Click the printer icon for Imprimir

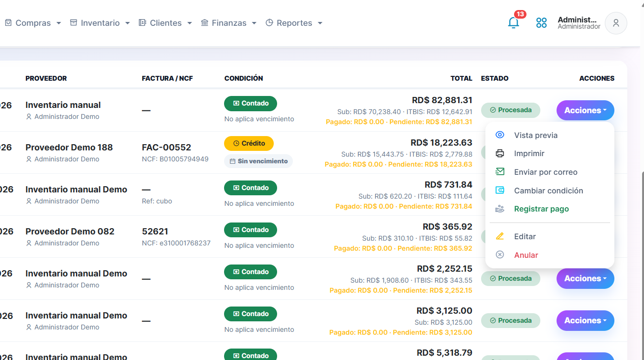pos(500,153)
